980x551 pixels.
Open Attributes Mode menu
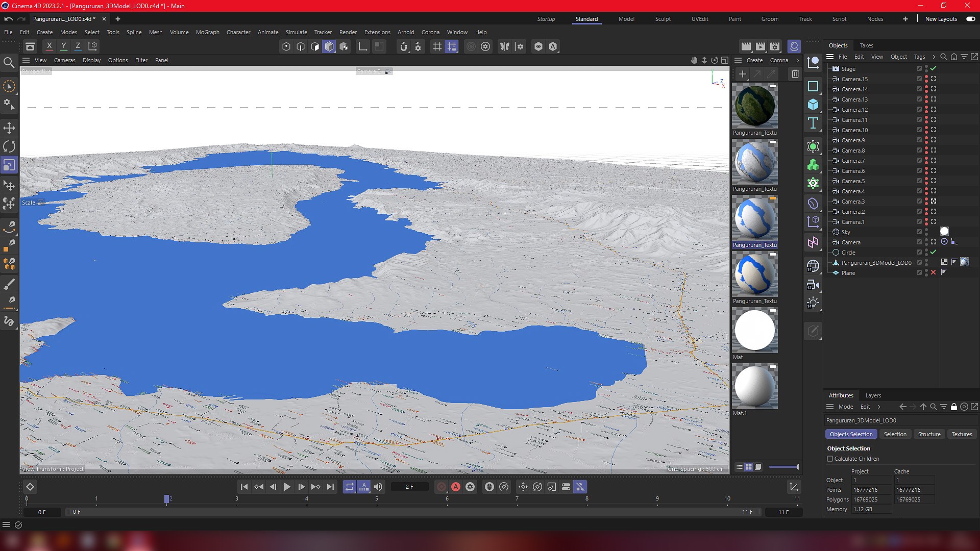tap(845, 407)
